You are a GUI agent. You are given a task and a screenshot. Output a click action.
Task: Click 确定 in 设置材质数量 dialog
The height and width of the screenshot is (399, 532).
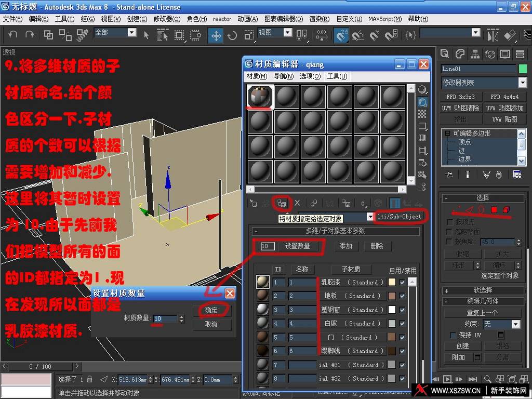coord(212,310)
